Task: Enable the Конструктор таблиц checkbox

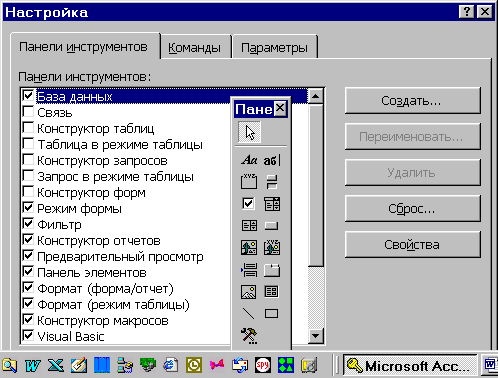Action: pyautogui.click(x=28, y=127)
